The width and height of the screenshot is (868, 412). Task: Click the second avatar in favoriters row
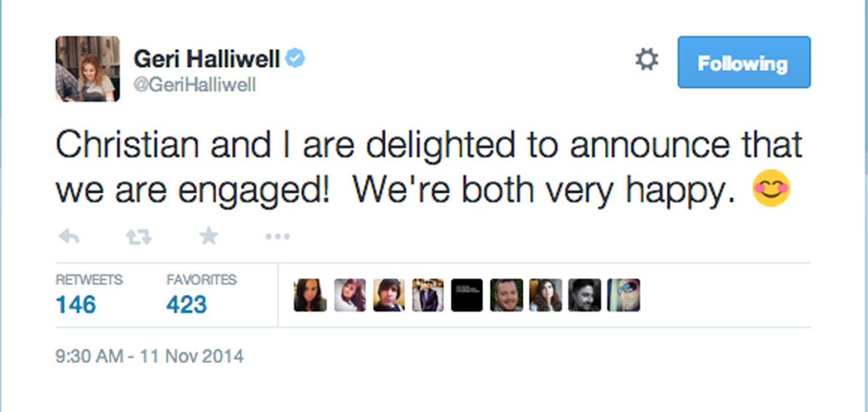(350, 295)
